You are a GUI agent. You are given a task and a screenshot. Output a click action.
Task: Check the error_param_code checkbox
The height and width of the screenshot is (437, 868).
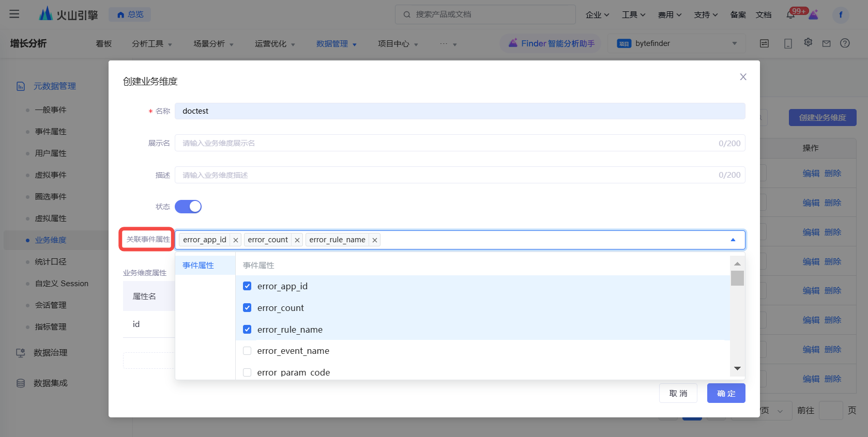(x=247, y=372)
